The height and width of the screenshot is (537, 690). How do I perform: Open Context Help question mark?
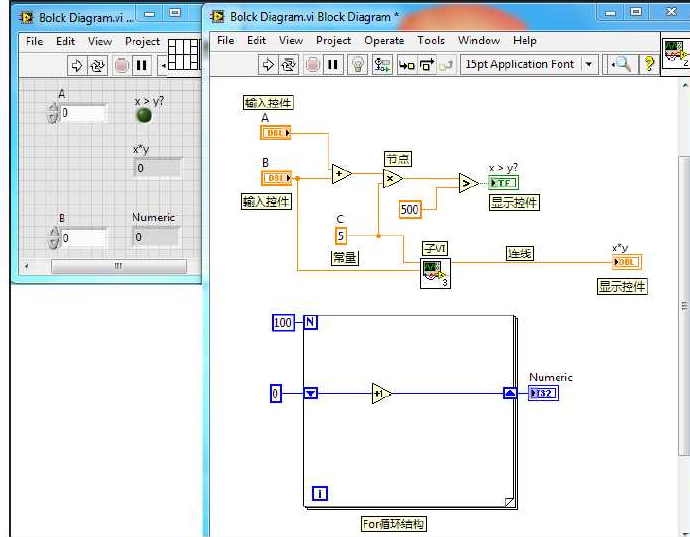(649, 65)
